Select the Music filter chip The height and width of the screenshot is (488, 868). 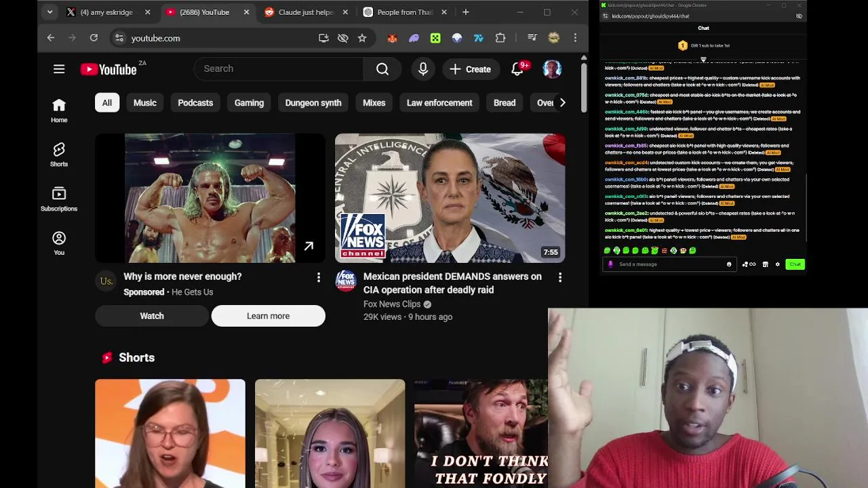click(145, 103)
